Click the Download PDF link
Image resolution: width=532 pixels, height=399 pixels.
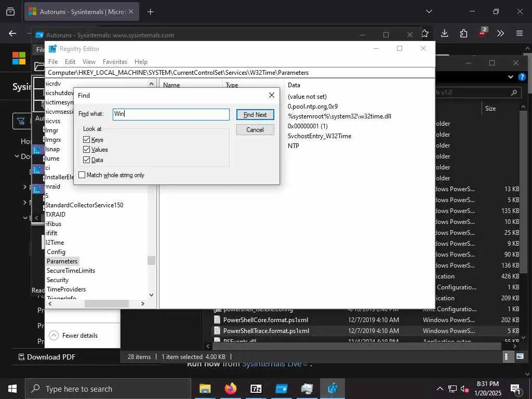47,357
